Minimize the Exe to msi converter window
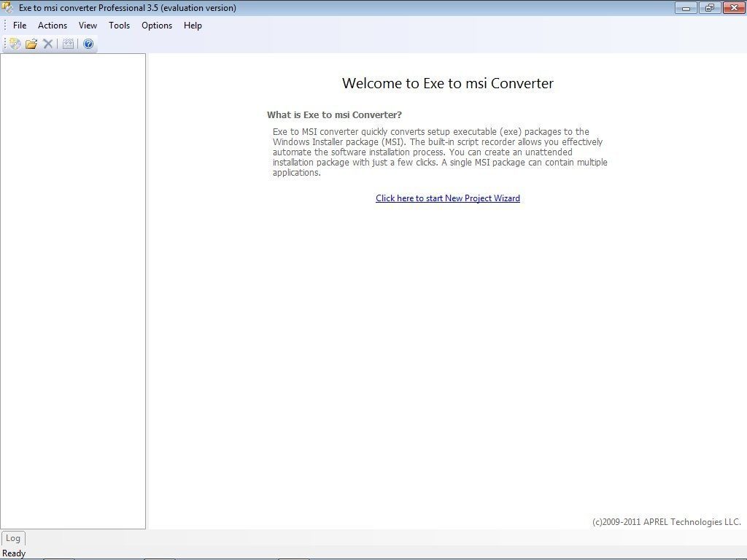 [x=686, y=7]
